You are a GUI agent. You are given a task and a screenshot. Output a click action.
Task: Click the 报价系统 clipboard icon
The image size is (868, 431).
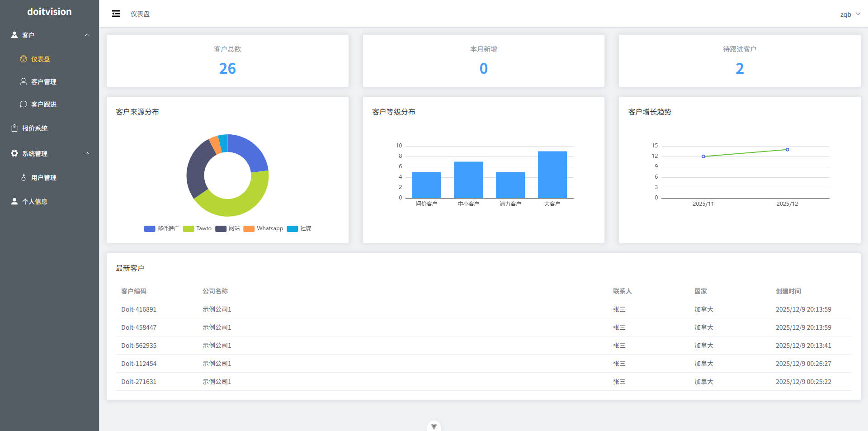(14, 128)
